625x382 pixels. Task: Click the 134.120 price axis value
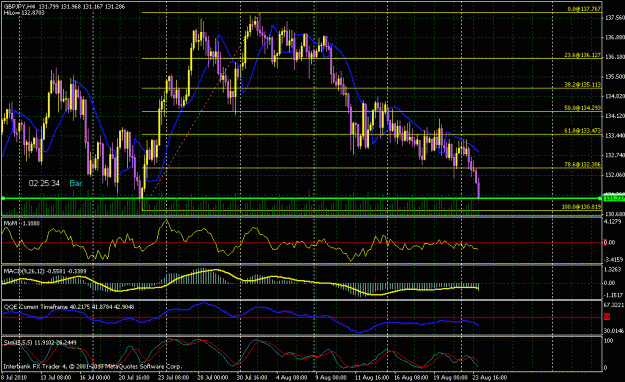tap(615, 116)
